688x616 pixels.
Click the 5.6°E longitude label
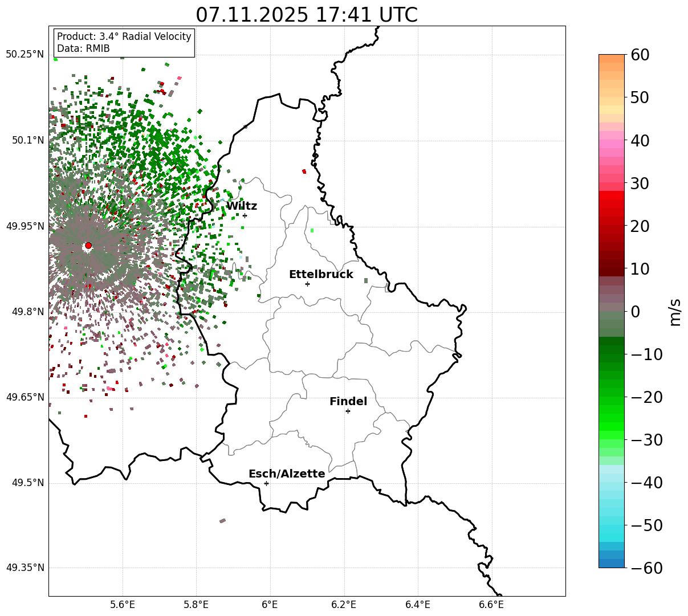(123, 605)
